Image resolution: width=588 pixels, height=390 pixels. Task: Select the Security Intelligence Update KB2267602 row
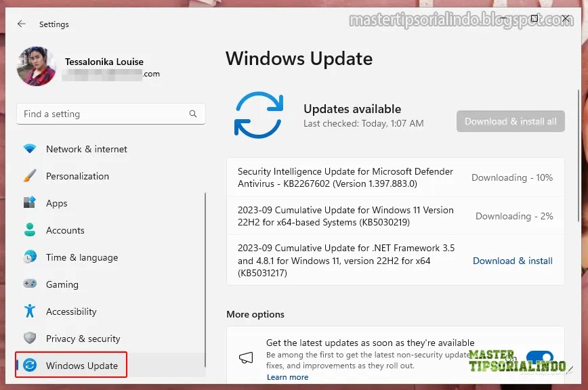[x=395, y=177]
